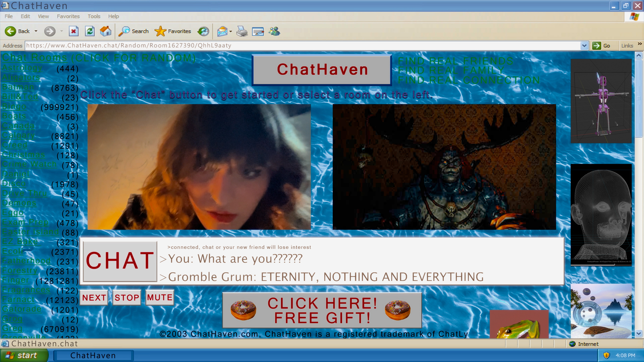Open the Mail button dropdown arrow
The height and width of the screenshot is (362, 644).
tap(231, 32)
